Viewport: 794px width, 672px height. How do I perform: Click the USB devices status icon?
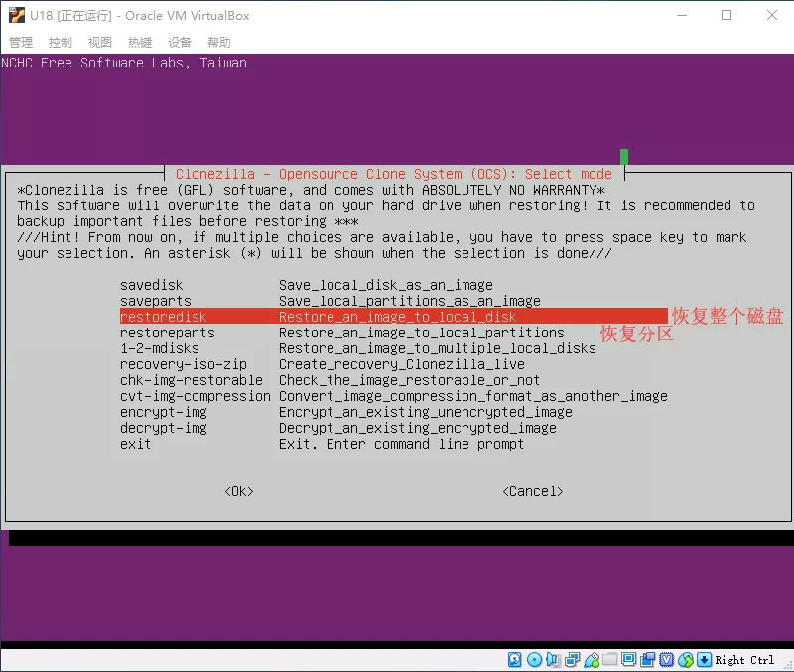(592, 659)
